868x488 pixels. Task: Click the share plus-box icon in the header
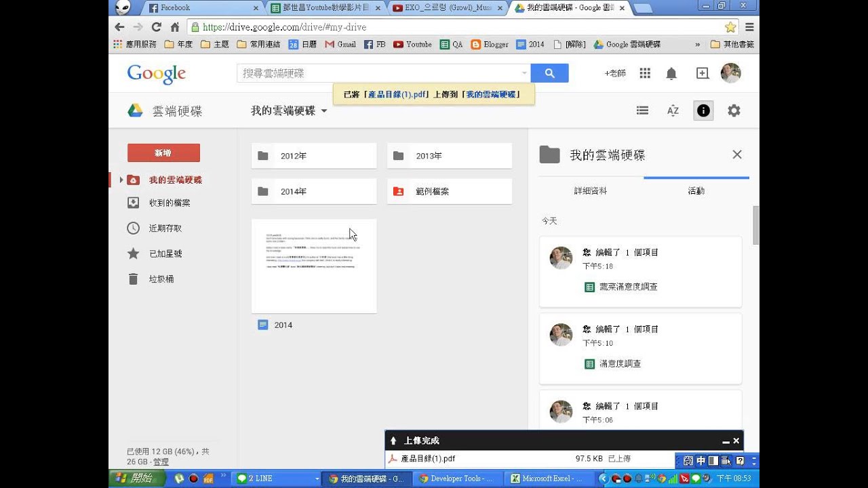point(703,73)
